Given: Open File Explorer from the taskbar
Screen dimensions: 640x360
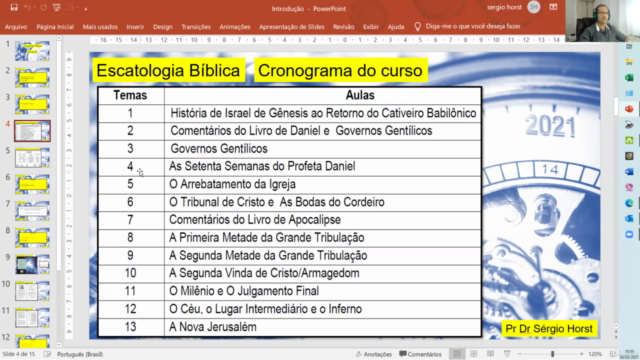Looking at the screenshot, I should [629, 62].
